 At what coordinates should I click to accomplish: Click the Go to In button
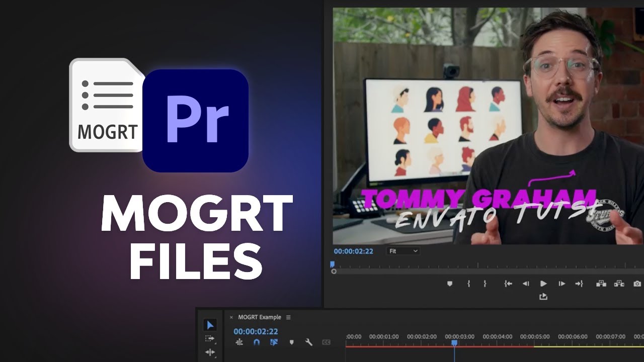(x=508, y=284)
